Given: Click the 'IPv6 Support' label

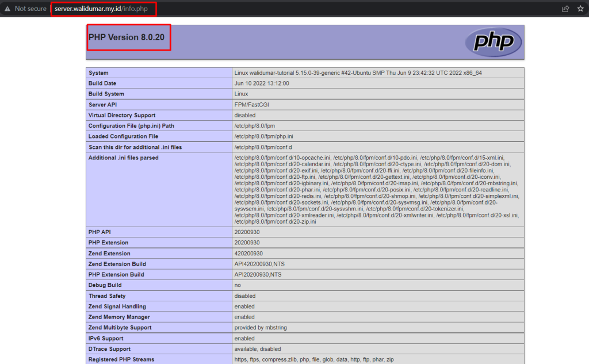Looking at the screenshot, I should pos(106,339).
